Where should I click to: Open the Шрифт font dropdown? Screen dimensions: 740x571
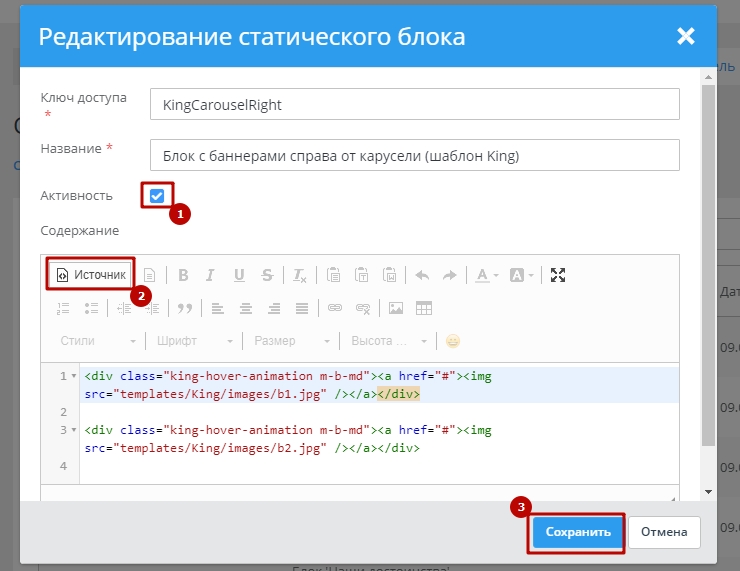pos(194,341)
